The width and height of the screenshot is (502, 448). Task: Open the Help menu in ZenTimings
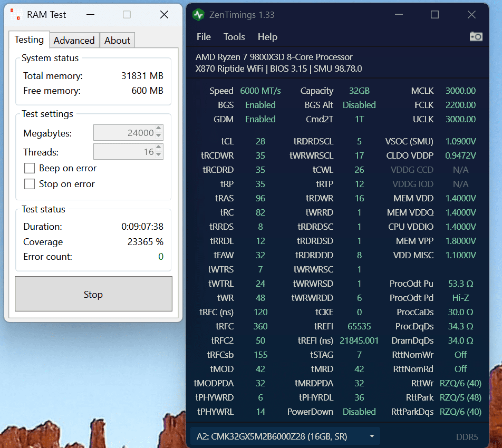[x=268, y=37]
